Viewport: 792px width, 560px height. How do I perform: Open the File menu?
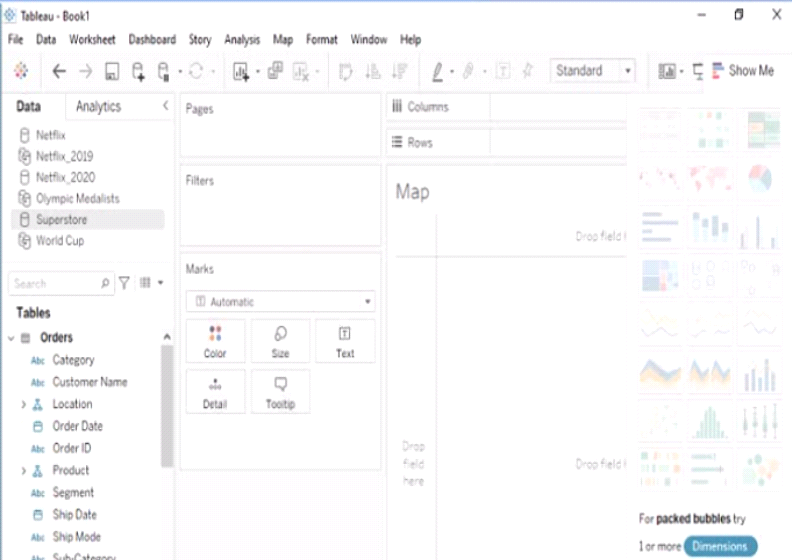(x=16, y=39)
